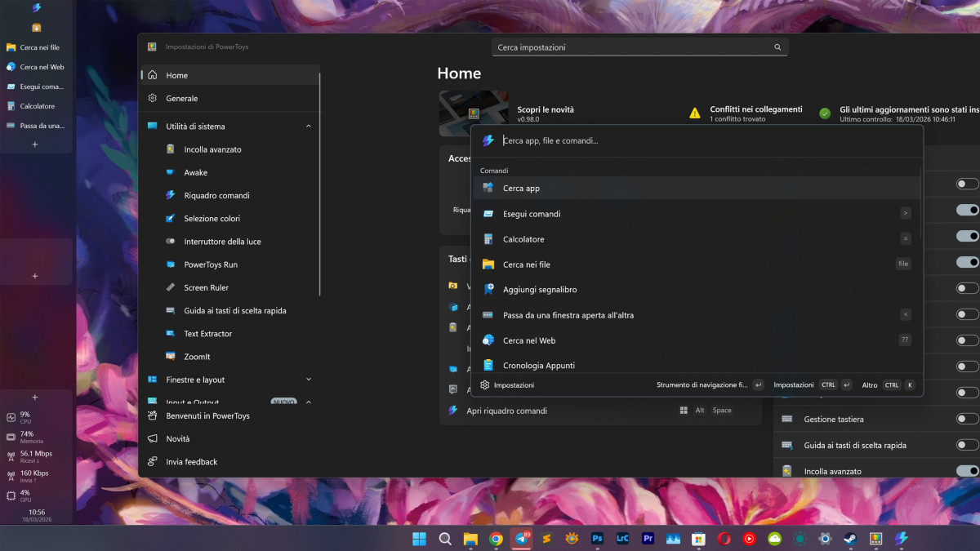This screenshot has height=551, width=980.
Task: Select Awake utility in the sidebar
Action: pyautogui.click(x=195, y=172)
